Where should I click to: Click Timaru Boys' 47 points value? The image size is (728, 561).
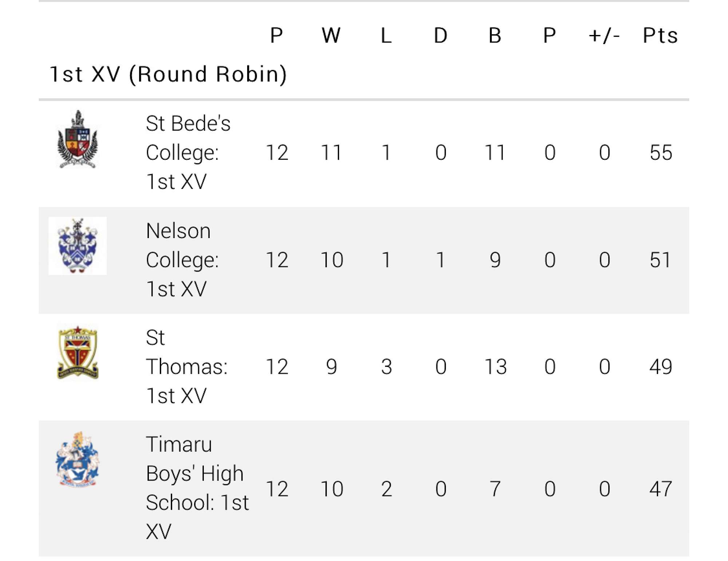coord(660,489)
